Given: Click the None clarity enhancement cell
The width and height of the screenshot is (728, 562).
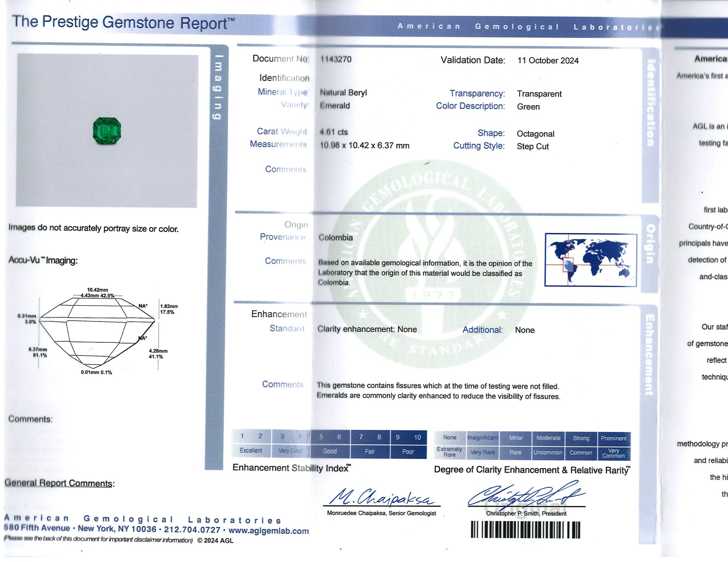Looking at the screenshot, I should (449, 437).
